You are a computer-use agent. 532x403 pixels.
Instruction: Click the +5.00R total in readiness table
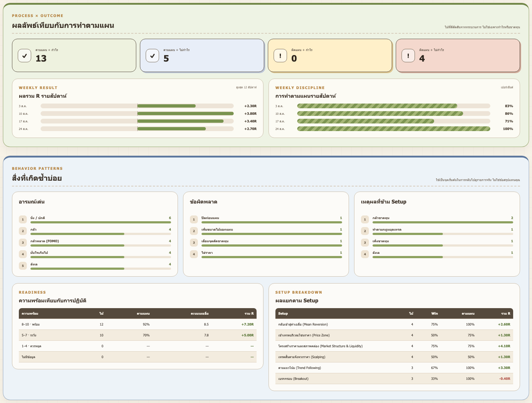(248, 335)
